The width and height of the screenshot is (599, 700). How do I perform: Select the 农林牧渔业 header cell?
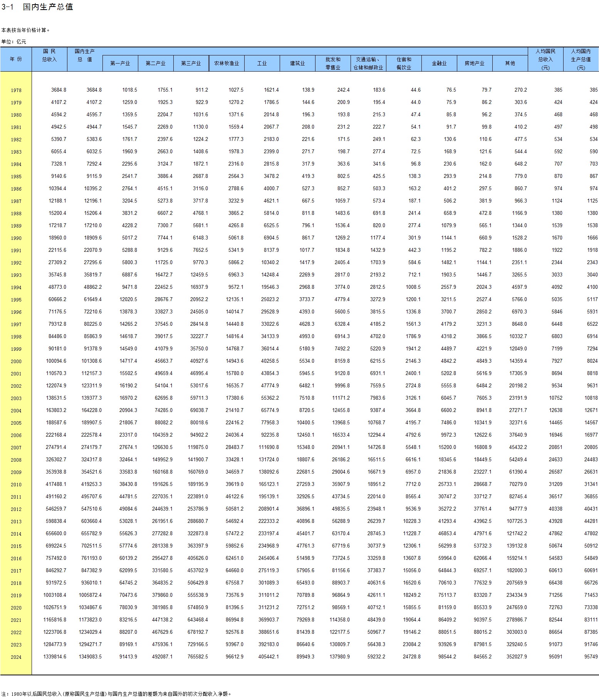(227, 64)
